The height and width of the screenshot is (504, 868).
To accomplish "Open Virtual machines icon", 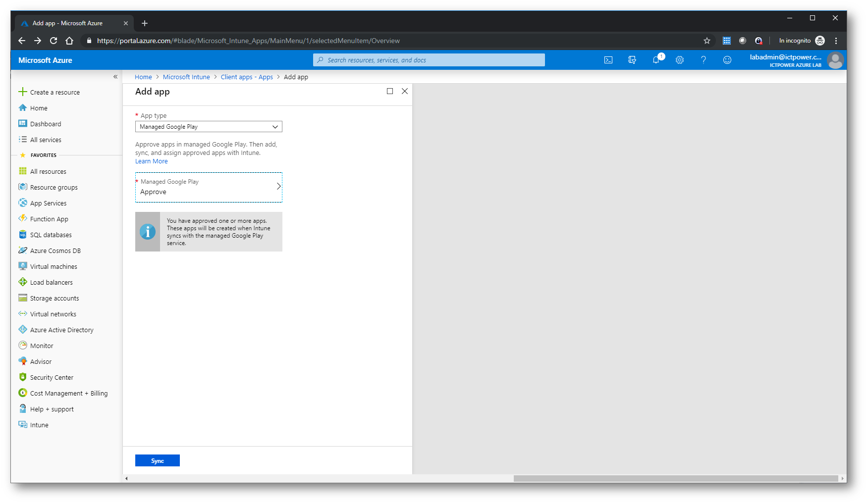I will 23,266.
